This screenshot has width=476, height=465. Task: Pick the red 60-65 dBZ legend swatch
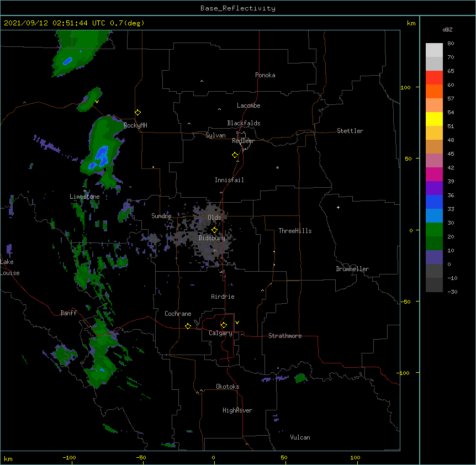coord(434,78)
